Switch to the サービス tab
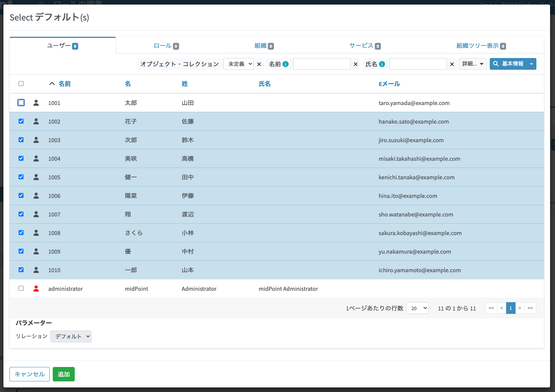The height and width of the screenshot is (392, 555). point(365,46)
